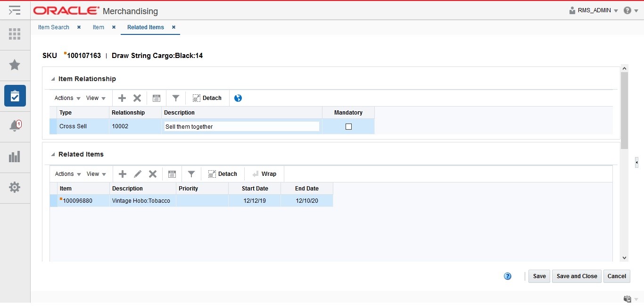This screenshot has width=644, height=306.
Task: Select the Related Items tab
Action: [x=146, y=27]
